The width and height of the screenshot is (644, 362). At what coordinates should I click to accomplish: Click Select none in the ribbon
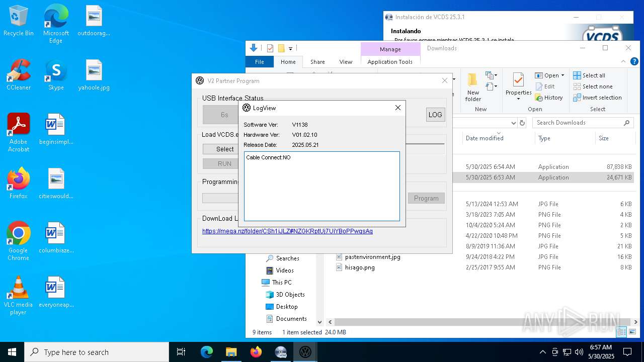[x=593, y=86]
